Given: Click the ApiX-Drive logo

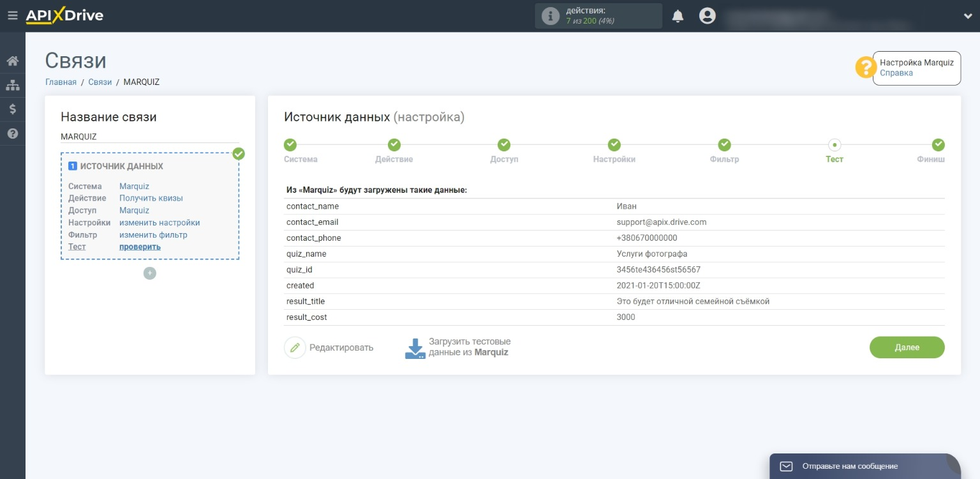Looking at the screenshot, I should tap(64, 16).
